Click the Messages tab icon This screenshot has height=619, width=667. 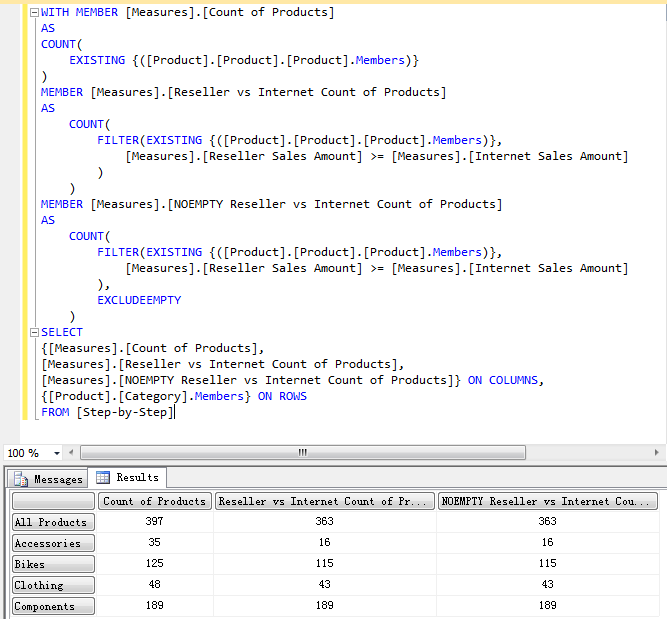click(20, 479)
